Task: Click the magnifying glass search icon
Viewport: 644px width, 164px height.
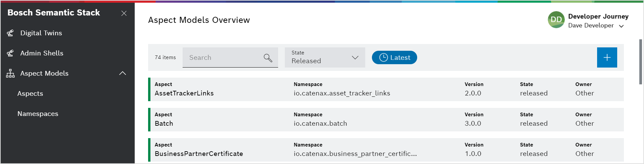Action: (x=268, y=58)
